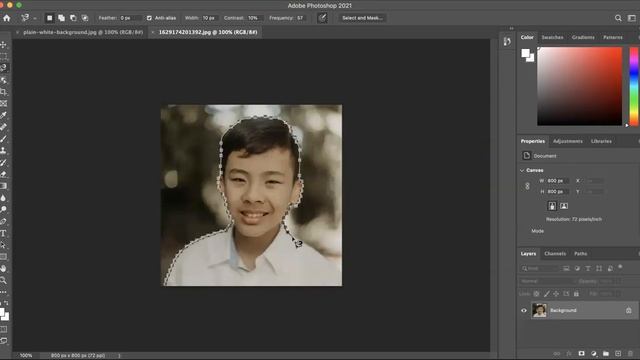The width and height of the screenshot is (640, 360).
Task: Select the Blur tool
Action: (x=4, y=198)
